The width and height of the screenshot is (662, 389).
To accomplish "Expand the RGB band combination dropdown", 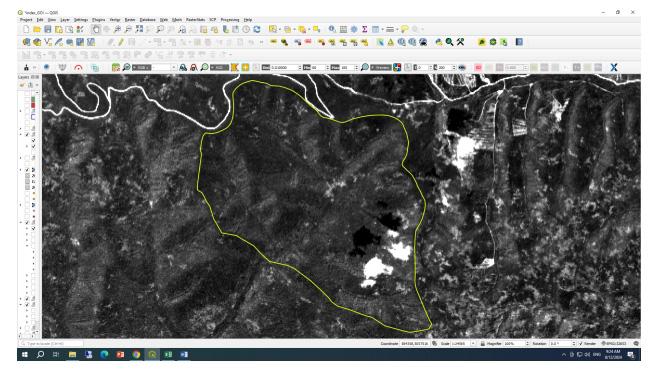I will point(174,67).
